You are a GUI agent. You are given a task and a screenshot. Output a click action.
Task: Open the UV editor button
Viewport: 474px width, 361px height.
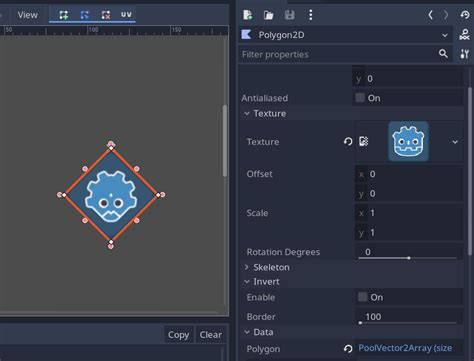click(x=126, y=15)
